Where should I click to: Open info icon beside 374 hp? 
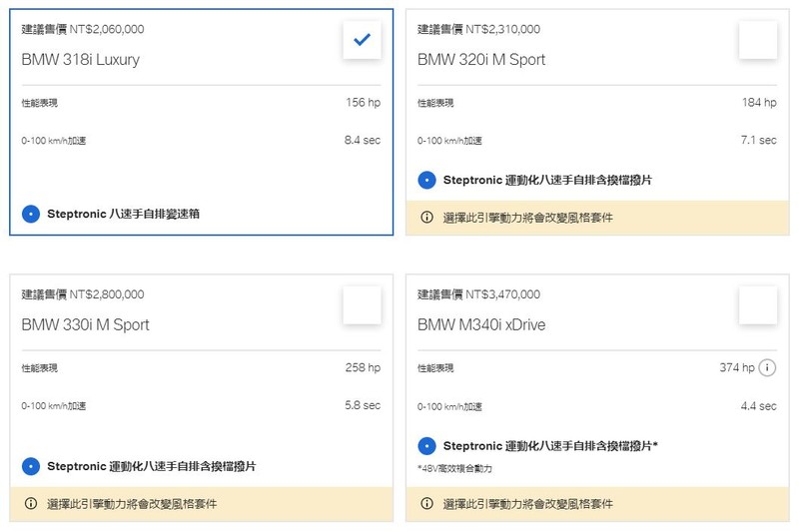(767, 367)
